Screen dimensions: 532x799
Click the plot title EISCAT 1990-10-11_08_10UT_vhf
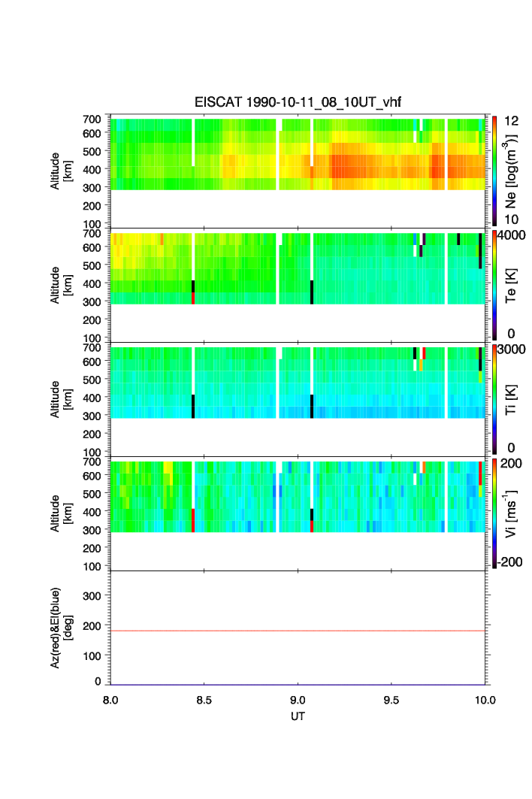coord(298,102)
